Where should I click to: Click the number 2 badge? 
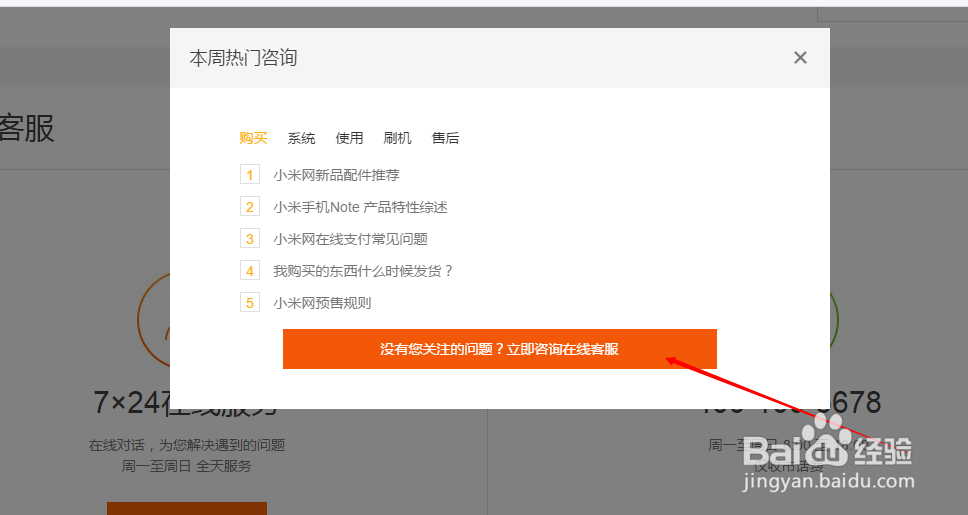[x=250, y=207]
